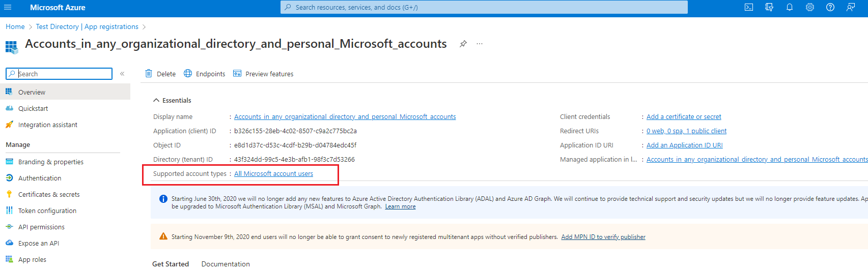Click the Display name link

[x=345, y=116]
